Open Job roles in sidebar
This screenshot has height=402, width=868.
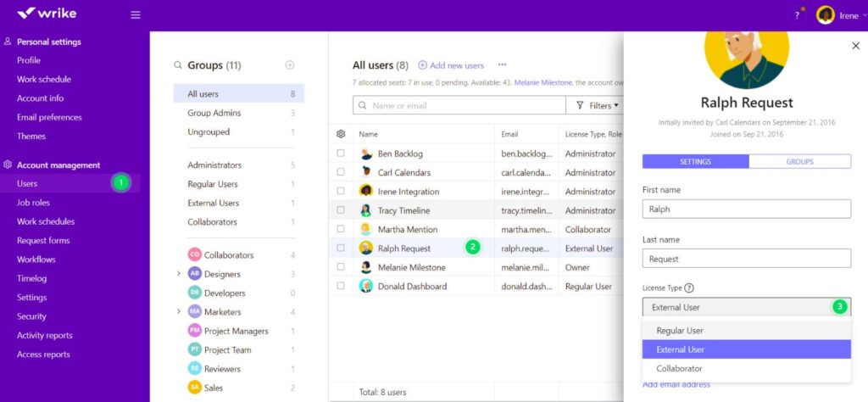[x=33, y=203]
